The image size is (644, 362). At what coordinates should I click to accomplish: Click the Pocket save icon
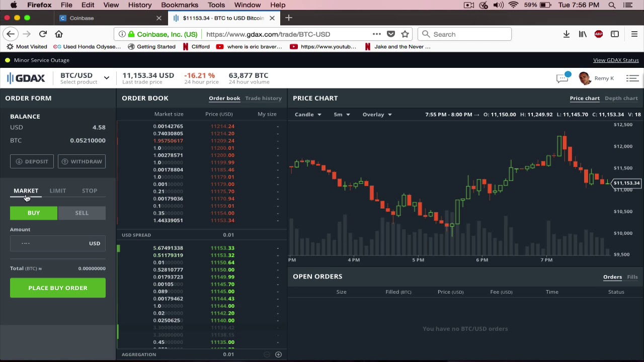click(391, 34)
